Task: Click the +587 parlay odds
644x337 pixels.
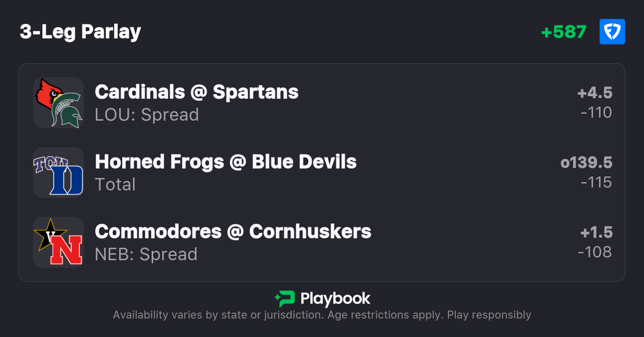Action: tap(564, 32)
